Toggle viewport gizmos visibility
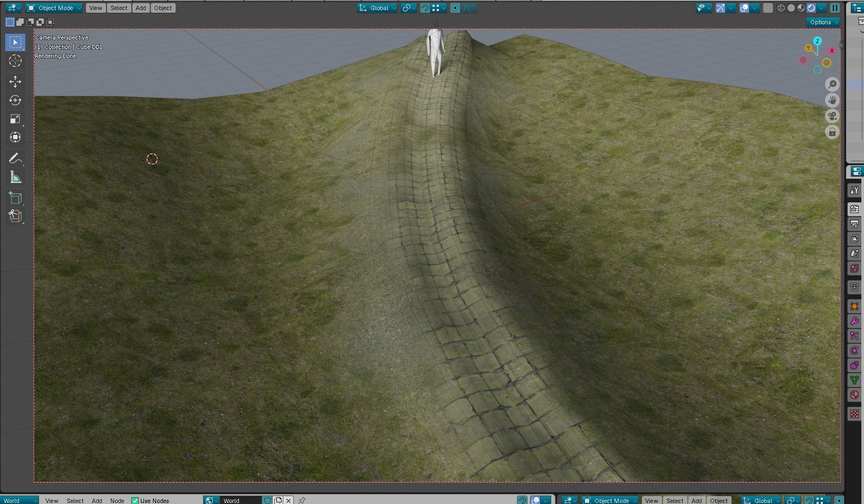Viewport: 864px width, 504px height. pyautogui.click(x=720, y=8)
